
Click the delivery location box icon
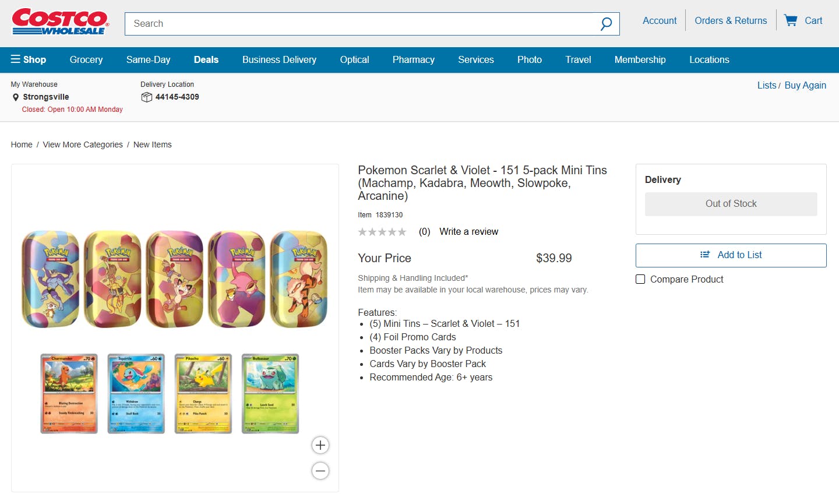point(147,97)
